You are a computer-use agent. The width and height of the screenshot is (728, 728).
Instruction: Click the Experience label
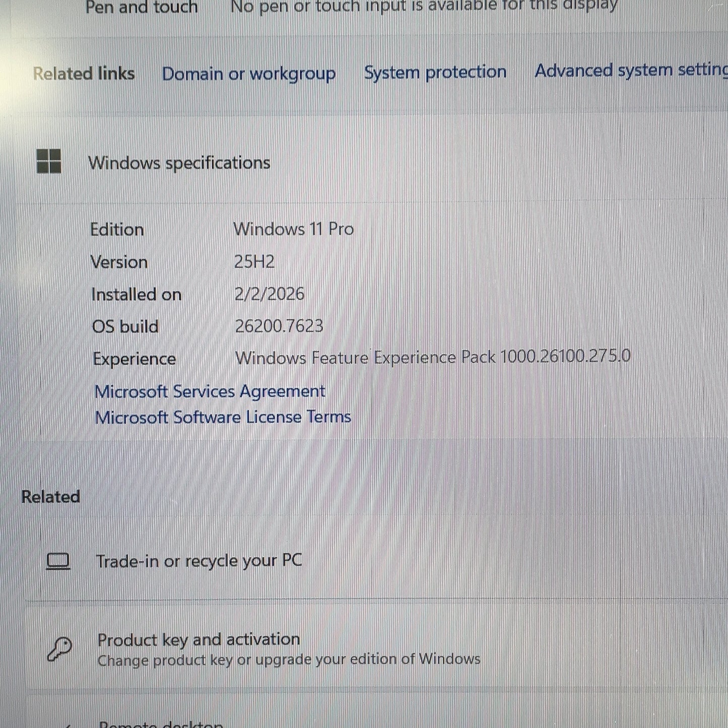[x=135, y=359]
